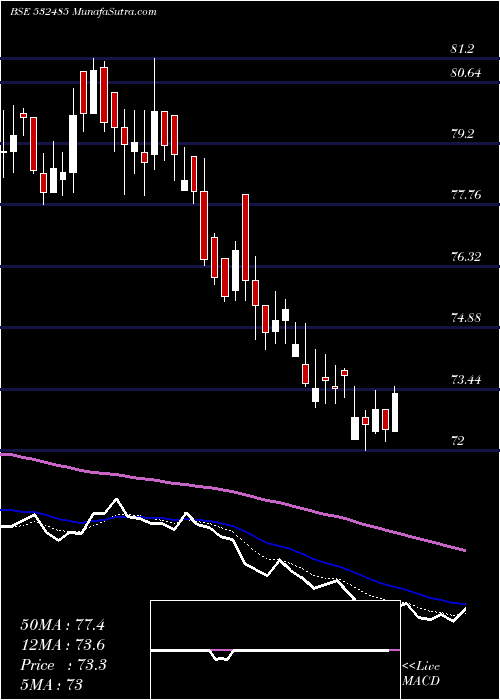The height and width of the screenshot is (700, 500).
Task: Click inside the MACD indicator box
Action: click(x=275, y=650)
